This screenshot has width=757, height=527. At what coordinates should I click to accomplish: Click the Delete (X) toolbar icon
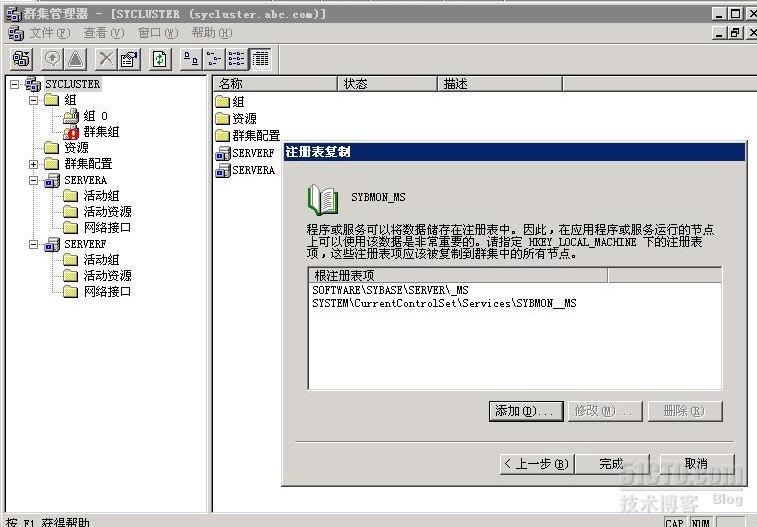106,59
